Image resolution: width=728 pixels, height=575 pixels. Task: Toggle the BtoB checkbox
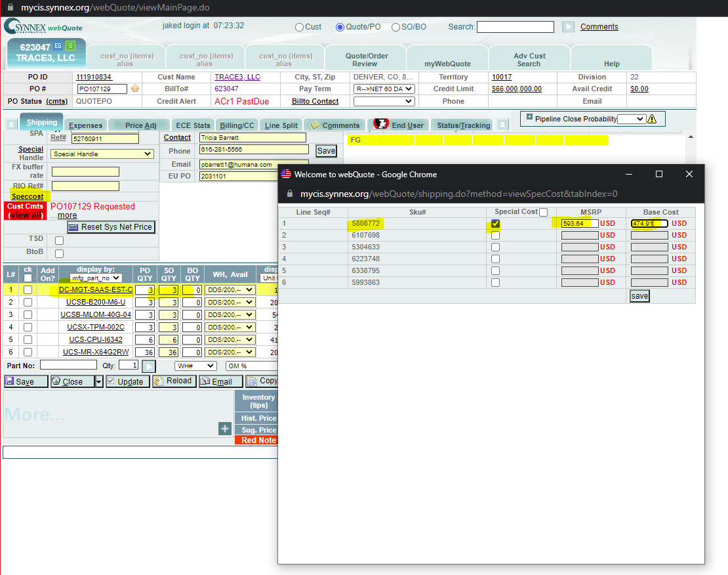(60, 253)
